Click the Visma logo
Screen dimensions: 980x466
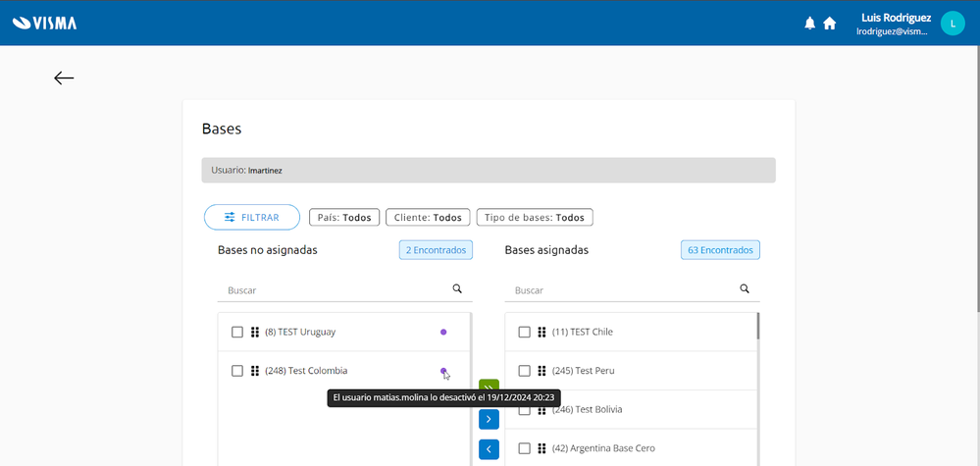(x=45, y=24)
